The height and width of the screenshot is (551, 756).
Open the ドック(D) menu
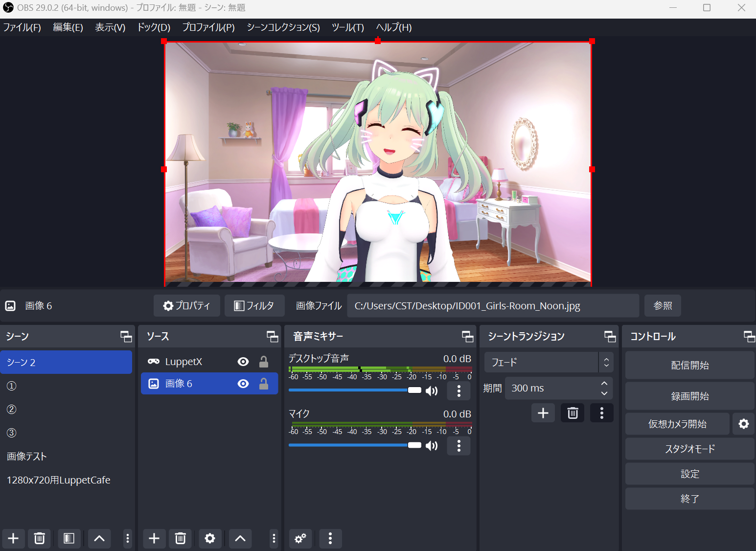[x=154, y=27]
